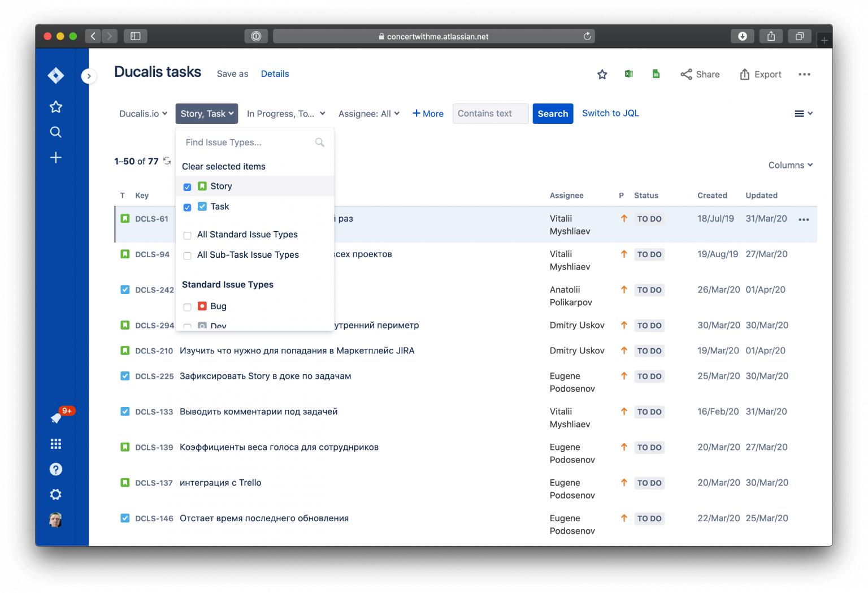Export results using the Google Sheets icon

pyautogui.click(x=656, y=73)
